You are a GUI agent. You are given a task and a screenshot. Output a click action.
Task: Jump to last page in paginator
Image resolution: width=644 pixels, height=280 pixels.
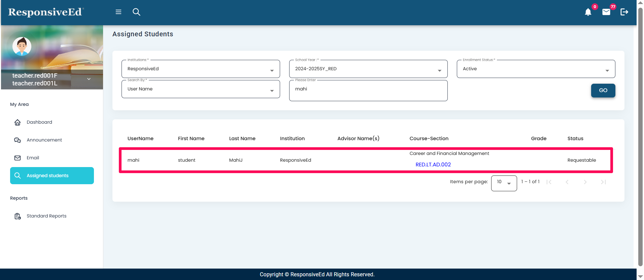pyautogui.click(x=603, y=182)
